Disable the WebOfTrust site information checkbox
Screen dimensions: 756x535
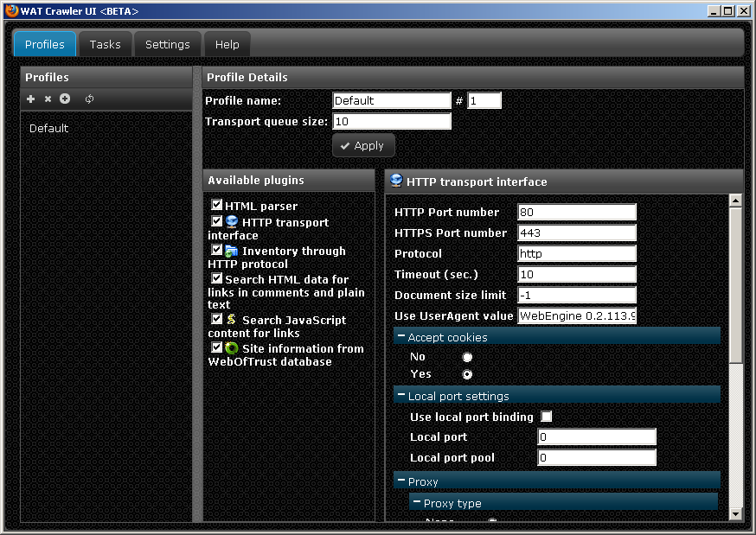click(216, 347)
